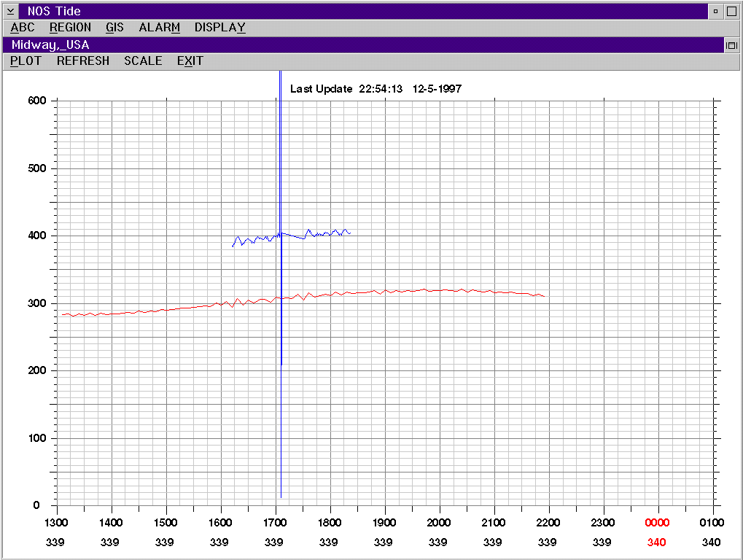The image size is (743, 560).
Task: Click the 0 y-axis label
Action: pyautogui.click(x=36, y=505)
